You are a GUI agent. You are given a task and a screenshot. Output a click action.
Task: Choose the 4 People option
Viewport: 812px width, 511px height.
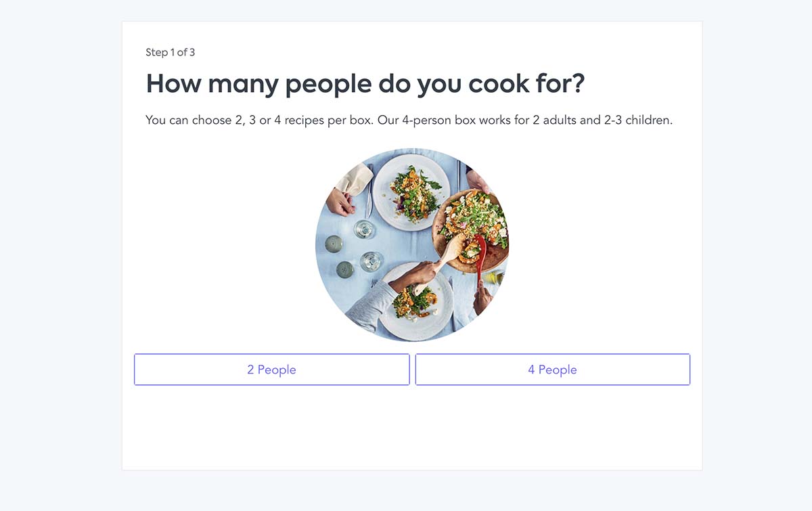coord(552,370)
